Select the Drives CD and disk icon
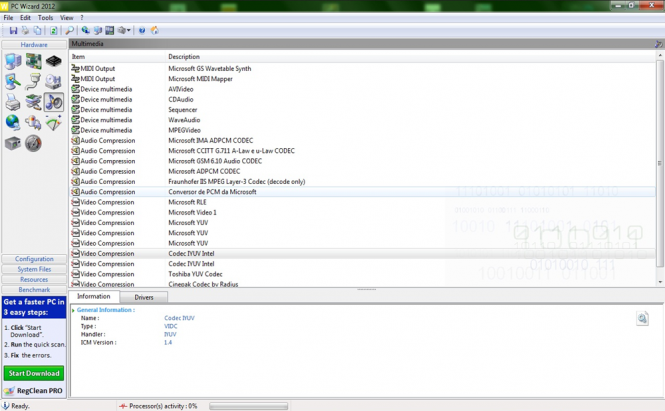665x411 pixels. click(53, 81)
